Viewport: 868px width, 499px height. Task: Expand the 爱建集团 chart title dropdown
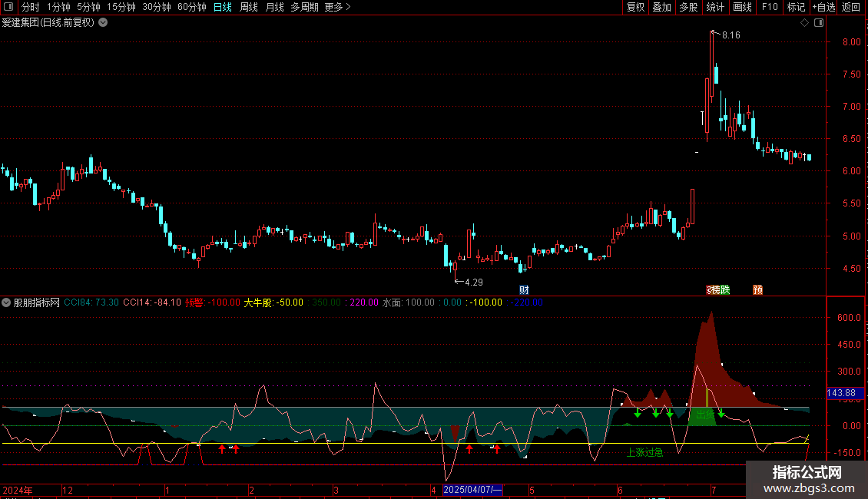(x=103, y=23)
